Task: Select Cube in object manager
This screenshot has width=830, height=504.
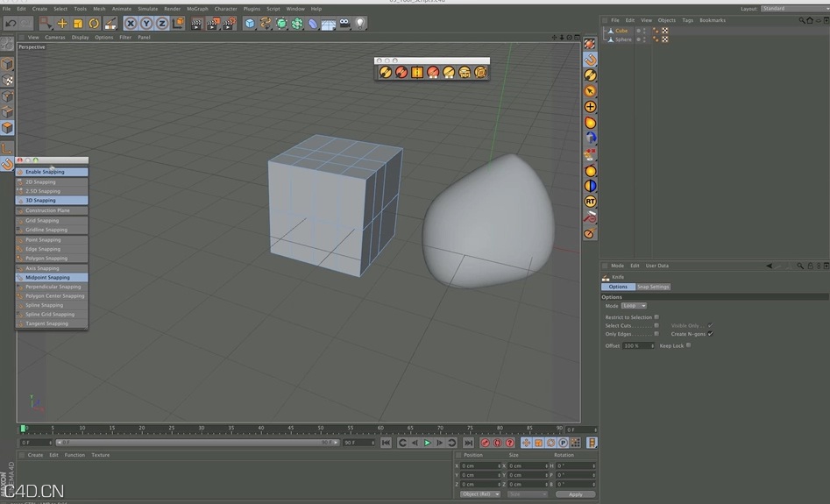Action: [621, 31]
